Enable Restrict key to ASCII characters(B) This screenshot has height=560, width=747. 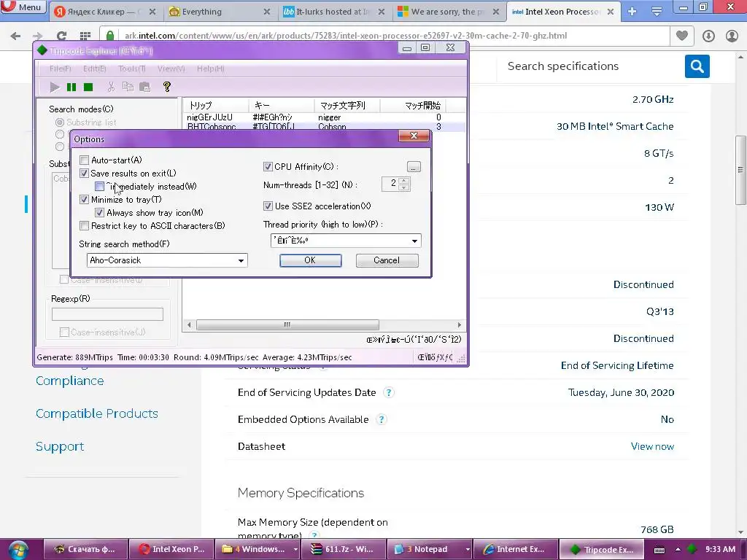click(x=85, y=226)
